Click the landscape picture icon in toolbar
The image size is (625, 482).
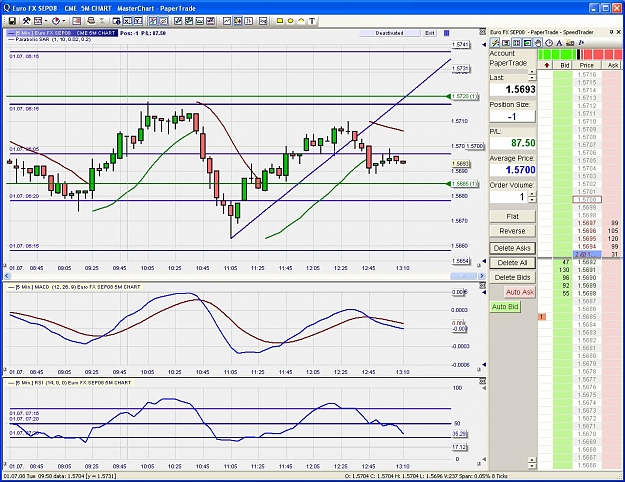200,21
